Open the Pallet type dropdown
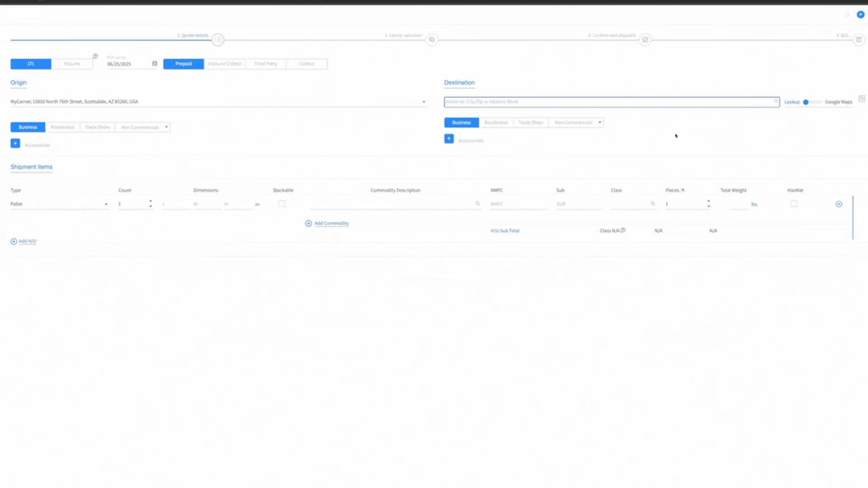This screenshot has width=868, height=488. [x=106, y=204]
